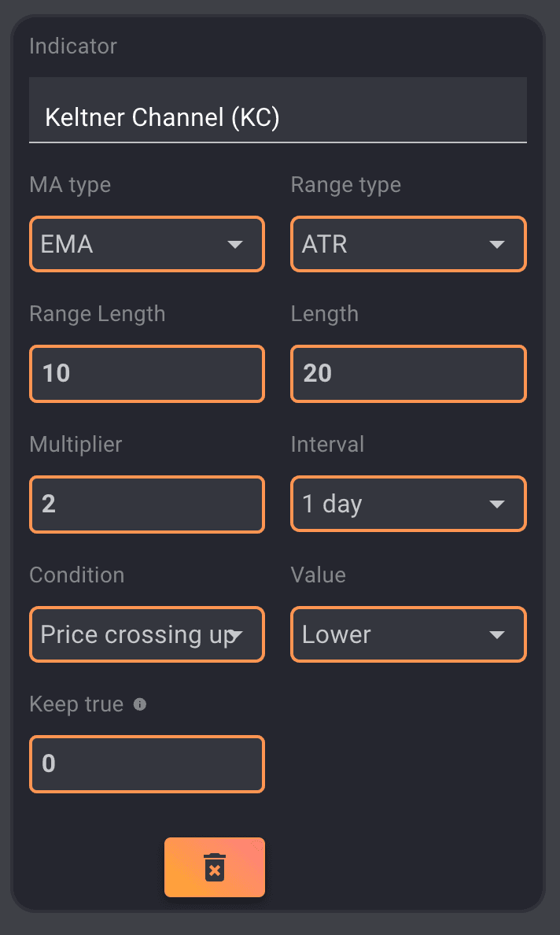Click into the Multiplier input field
The width and height of the screenshot is (560, 935).
[147, 504]
